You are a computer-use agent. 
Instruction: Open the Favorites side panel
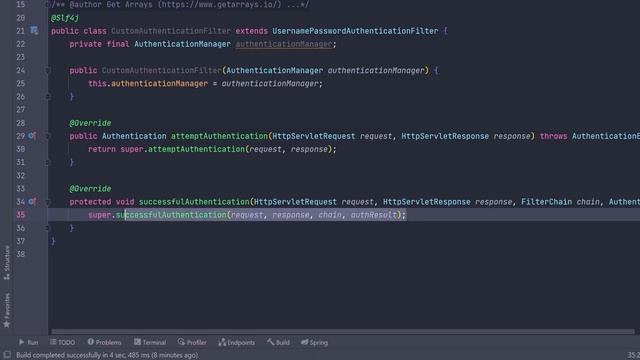pyautogui.click(x=7, y=311)
